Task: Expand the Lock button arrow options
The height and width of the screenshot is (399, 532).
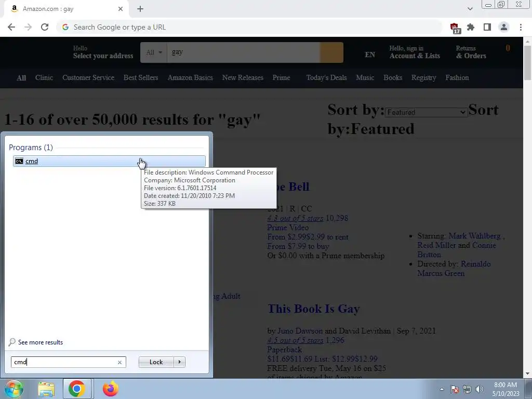Action: click(179, 362)
